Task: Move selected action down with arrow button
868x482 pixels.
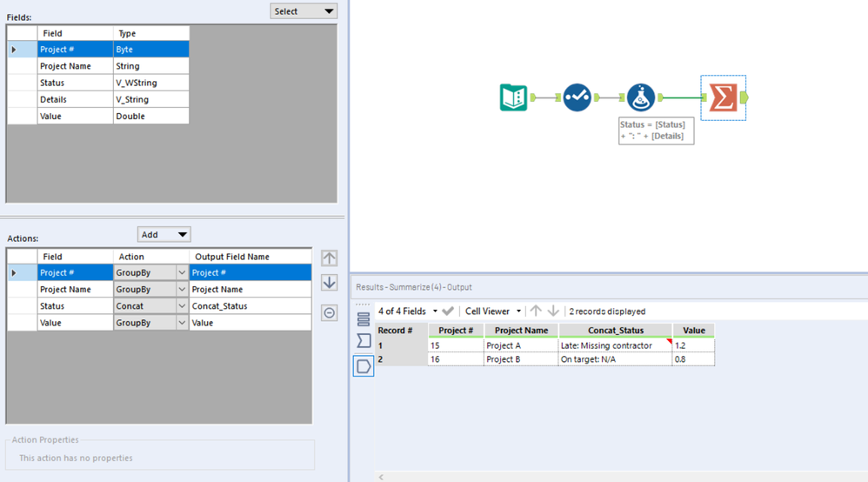Action: [330, 283]
